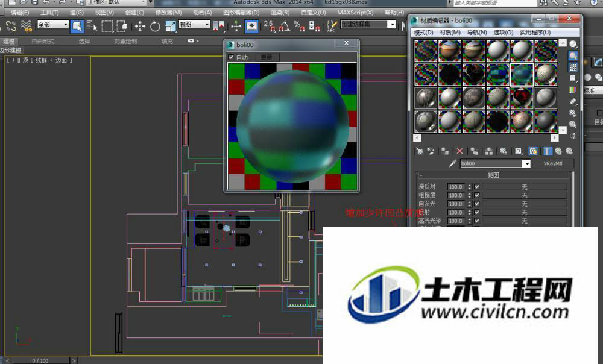Assign Material to Selection icon
Screen dimensions: 603x364
[445, 151]
